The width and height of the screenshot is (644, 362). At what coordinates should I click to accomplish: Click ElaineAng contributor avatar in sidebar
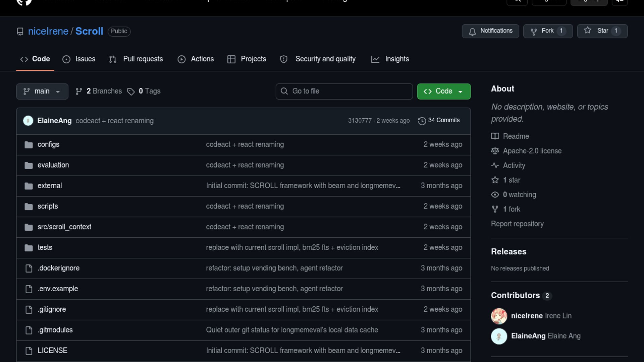[499, 336]
